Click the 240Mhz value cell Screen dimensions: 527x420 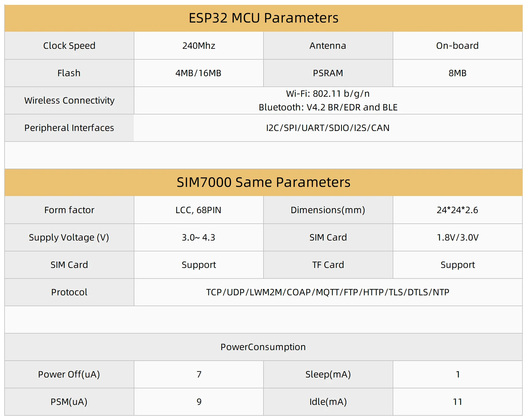(199, 46)
